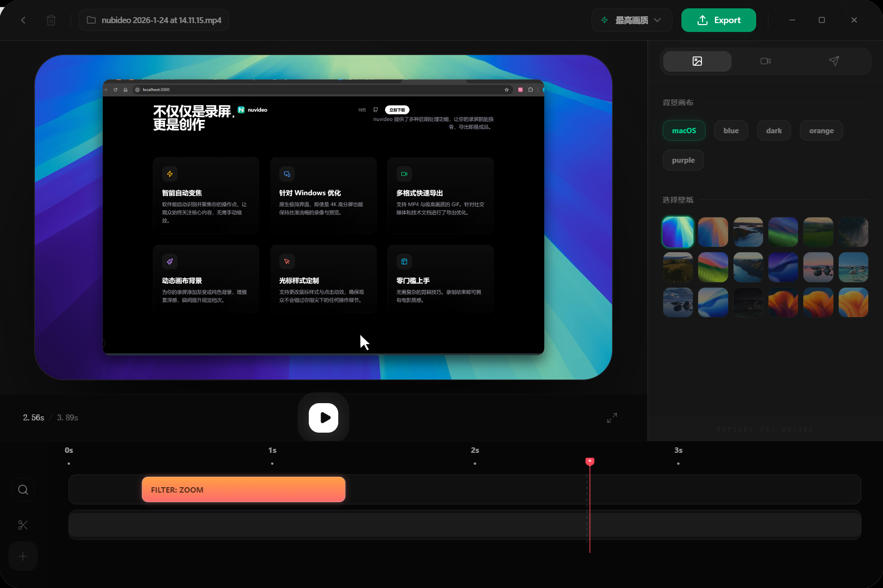883x588 pixels.
Task: Click the green Export button
Action: (x=718, y=20)
